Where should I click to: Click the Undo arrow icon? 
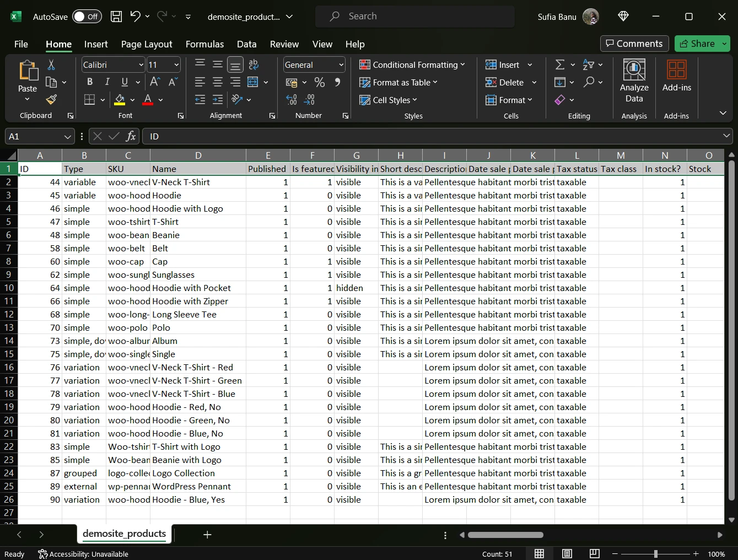(x=135, y=17)
